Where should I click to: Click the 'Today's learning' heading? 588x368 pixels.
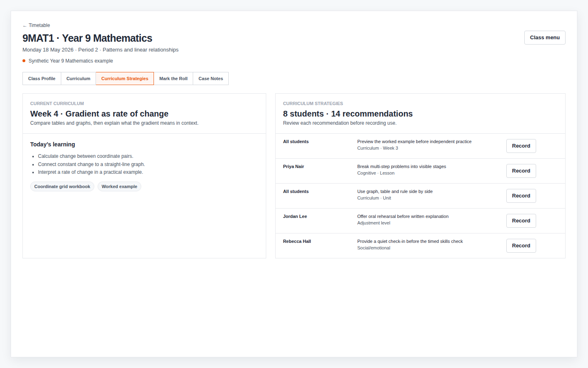coord(53,144)
